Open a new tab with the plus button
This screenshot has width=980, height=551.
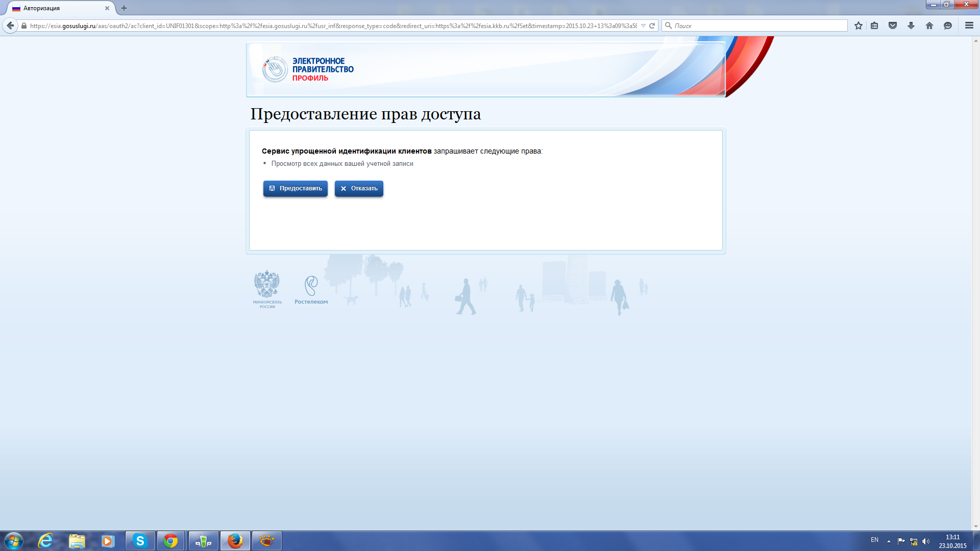point(124,8)
